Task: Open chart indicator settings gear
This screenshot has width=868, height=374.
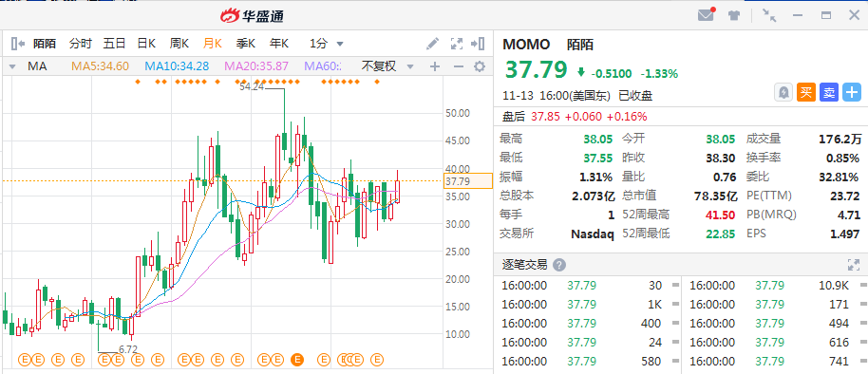Action: 479,67
